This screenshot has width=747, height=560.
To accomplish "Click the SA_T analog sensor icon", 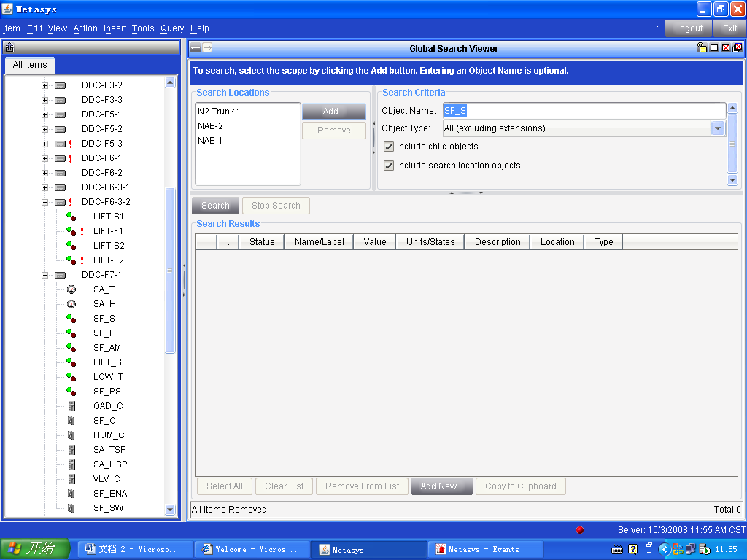I will click(71, 289).
